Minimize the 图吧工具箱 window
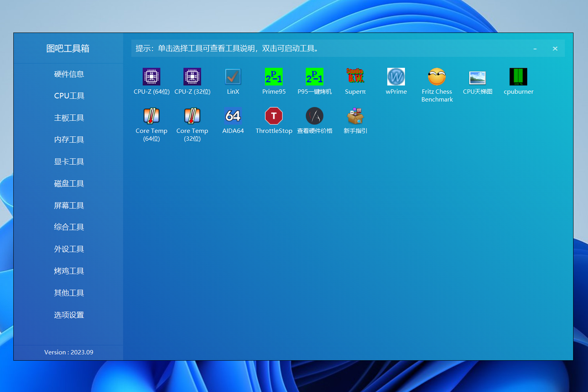This screenshot has width=588, height=392. (x=535, y=49)
